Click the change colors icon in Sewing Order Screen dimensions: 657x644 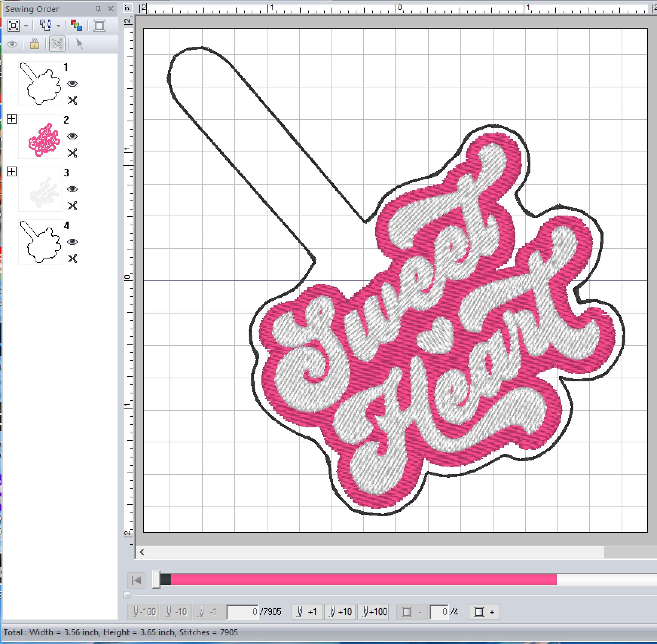[x=76, y=26]
